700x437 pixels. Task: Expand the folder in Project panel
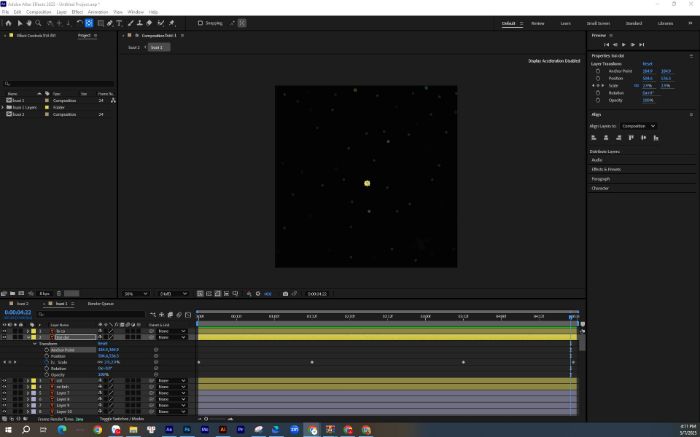pyautogui.click(x=3, y=108)
